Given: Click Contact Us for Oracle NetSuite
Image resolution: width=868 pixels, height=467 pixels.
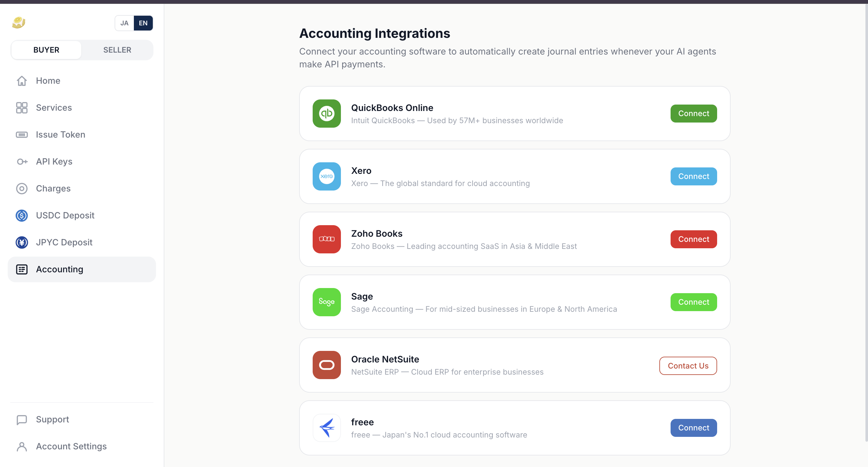Looking at the screenshot, I should [688, 366].
